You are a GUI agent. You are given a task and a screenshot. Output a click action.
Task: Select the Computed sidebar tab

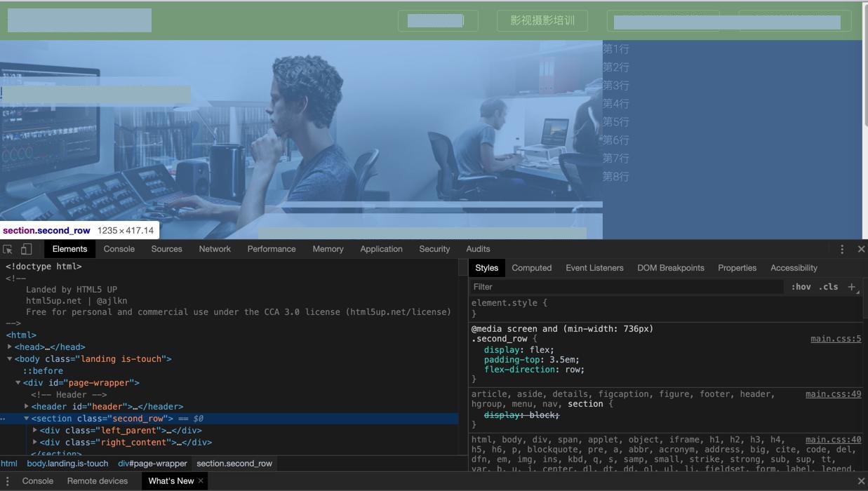pyautogui.click(x=531, y=268)
